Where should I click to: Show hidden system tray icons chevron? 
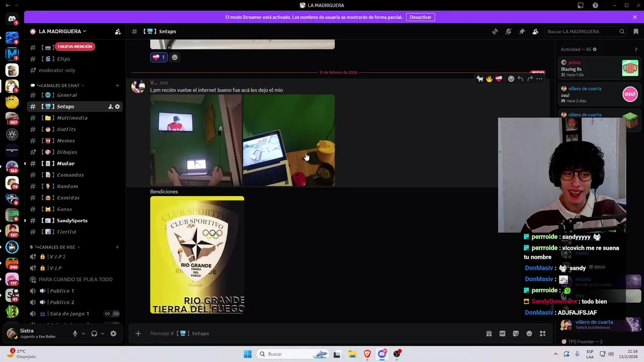[556, 354]
